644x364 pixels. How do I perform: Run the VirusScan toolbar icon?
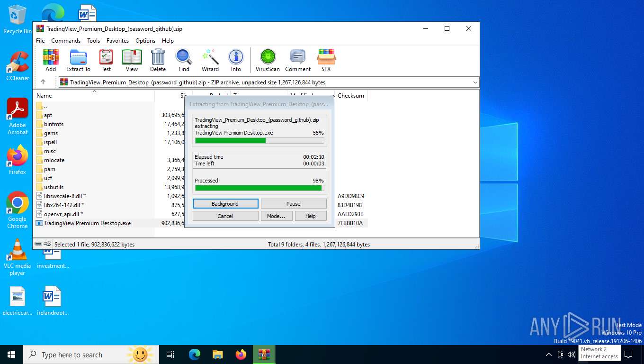tap(268, 60)
